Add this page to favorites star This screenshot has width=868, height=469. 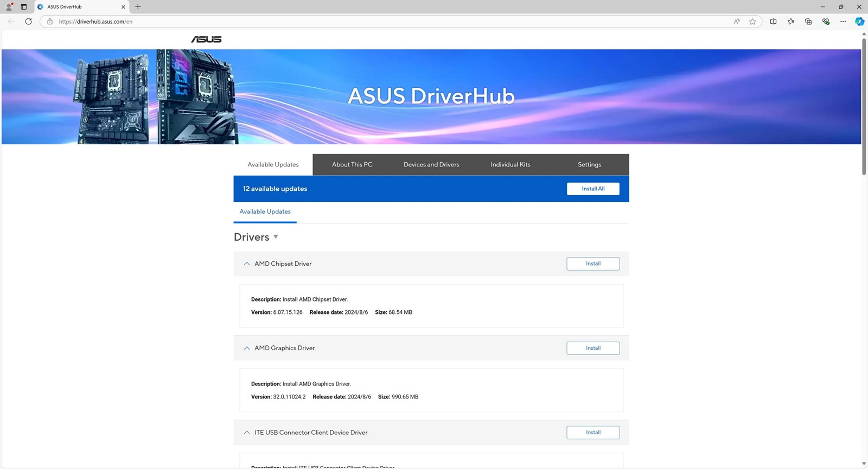point(752,22)
